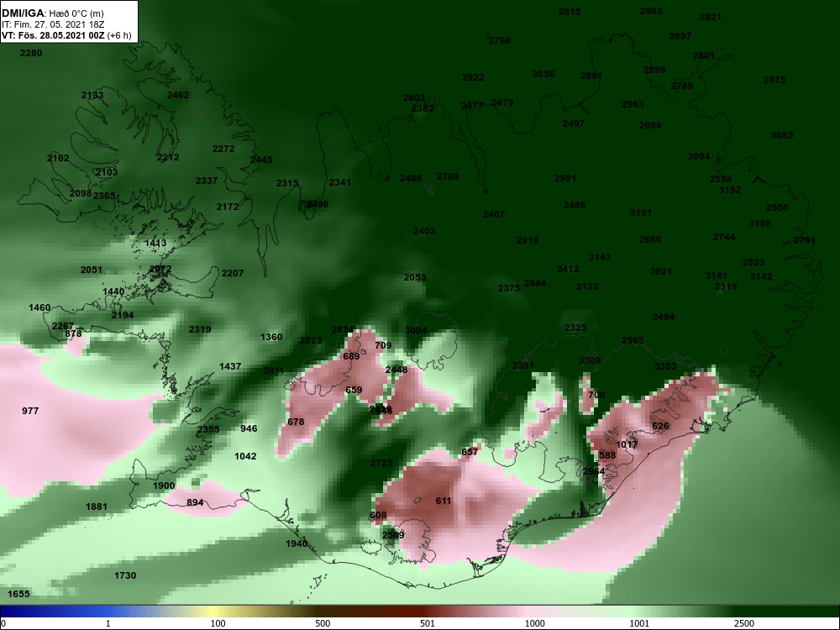Click the map value 1881
This screenshot has width=840, height=630.
(x=97, y=507)
